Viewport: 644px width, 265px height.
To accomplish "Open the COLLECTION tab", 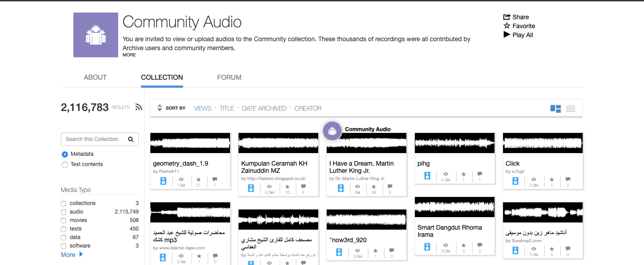I will click(162, 77).
